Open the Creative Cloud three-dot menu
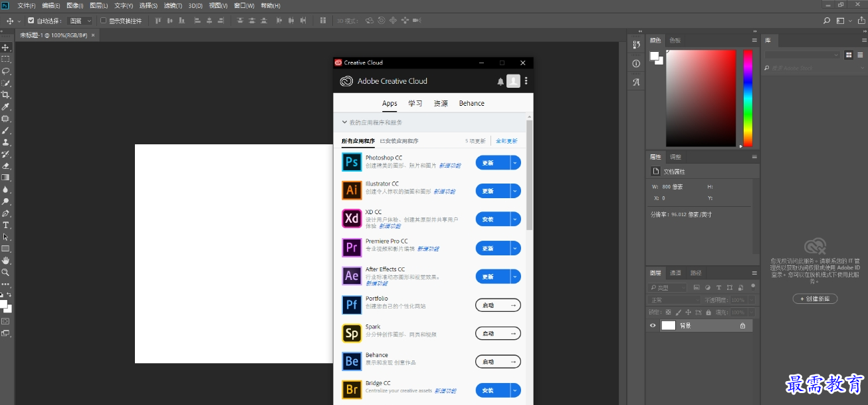868x405 pixels. click(x=526, y=81)
